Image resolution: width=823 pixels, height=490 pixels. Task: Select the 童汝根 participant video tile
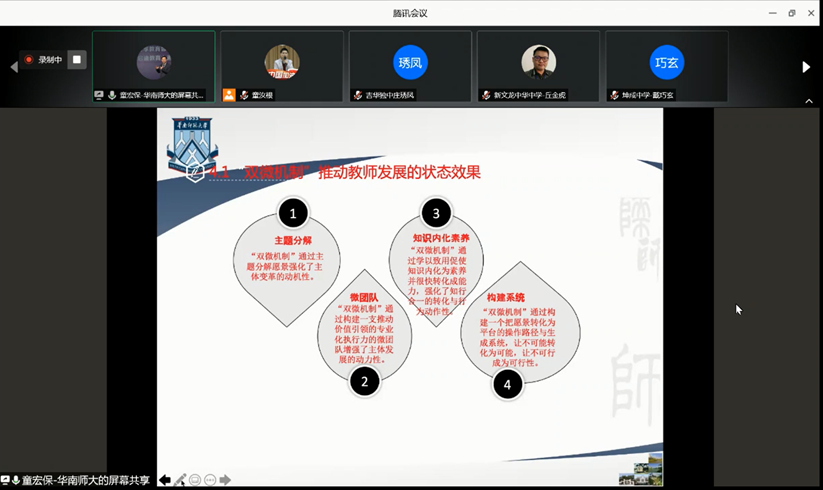(x=282, y=66)
